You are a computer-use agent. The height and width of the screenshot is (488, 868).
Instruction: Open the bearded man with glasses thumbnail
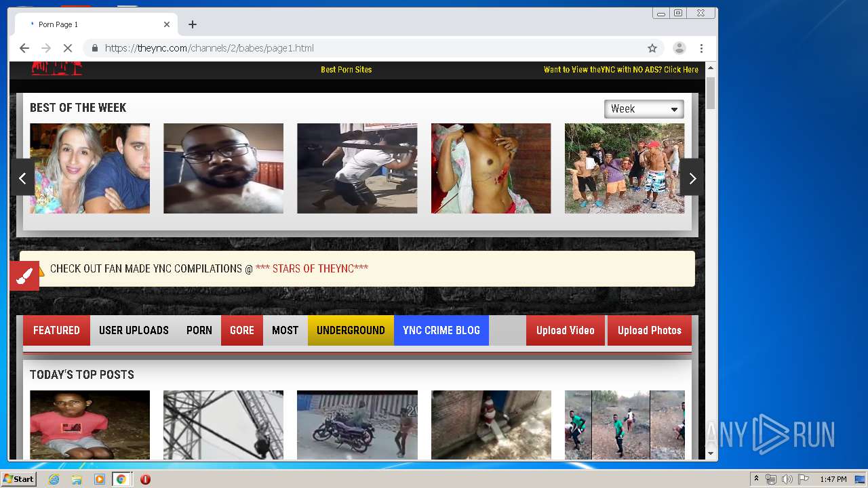point(223,168)
